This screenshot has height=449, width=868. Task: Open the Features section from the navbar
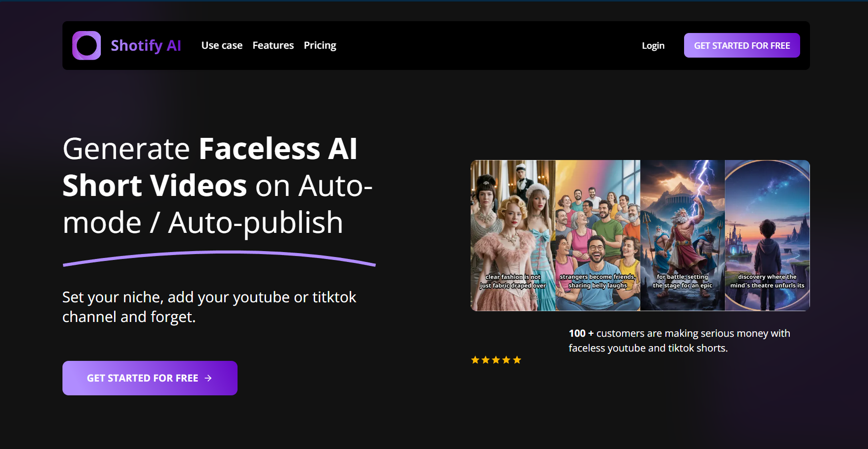click(x=273, y=45)
